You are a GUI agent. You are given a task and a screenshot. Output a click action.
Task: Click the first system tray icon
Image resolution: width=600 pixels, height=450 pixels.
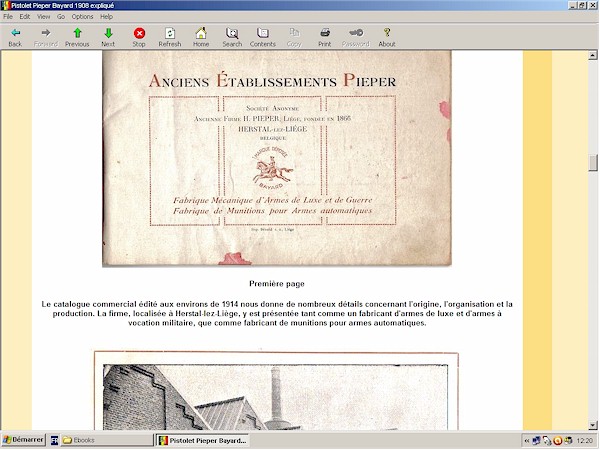tap(536, 441)
